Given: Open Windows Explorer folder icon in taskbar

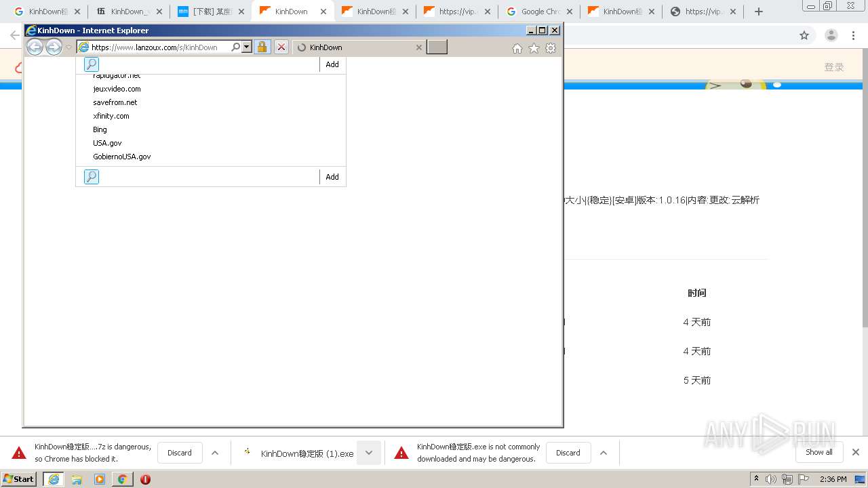Looking at the screenshot, I should click(x=77, y=479).
